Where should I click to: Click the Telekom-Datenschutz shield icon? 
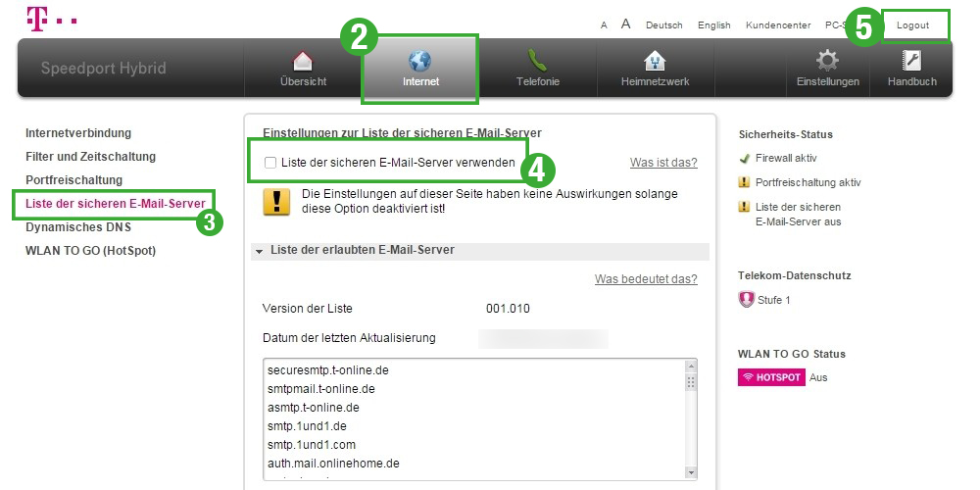click(x=746, y=300)
